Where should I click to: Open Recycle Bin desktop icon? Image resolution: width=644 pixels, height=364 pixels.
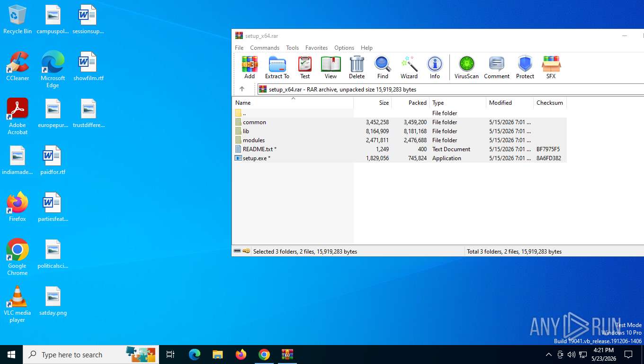point(18,20)
